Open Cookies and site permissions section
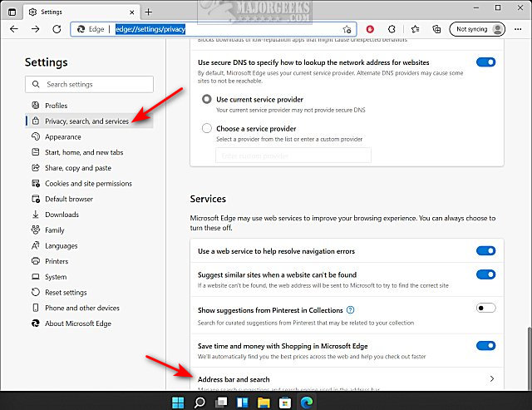Image resolution: width=532 pixels, height=410 pixels. point(89,184)
